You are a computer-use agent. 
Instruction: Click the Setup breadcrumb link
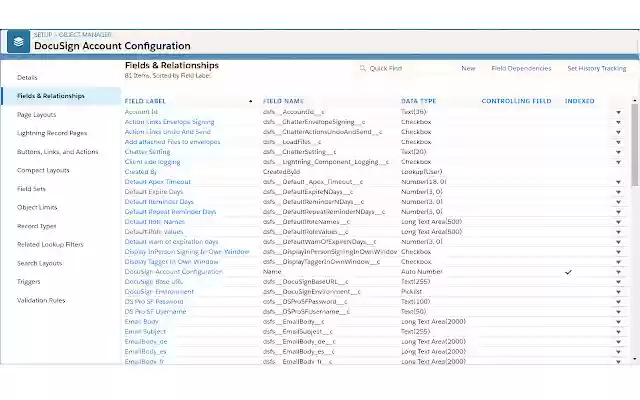(x=43, y=34)
